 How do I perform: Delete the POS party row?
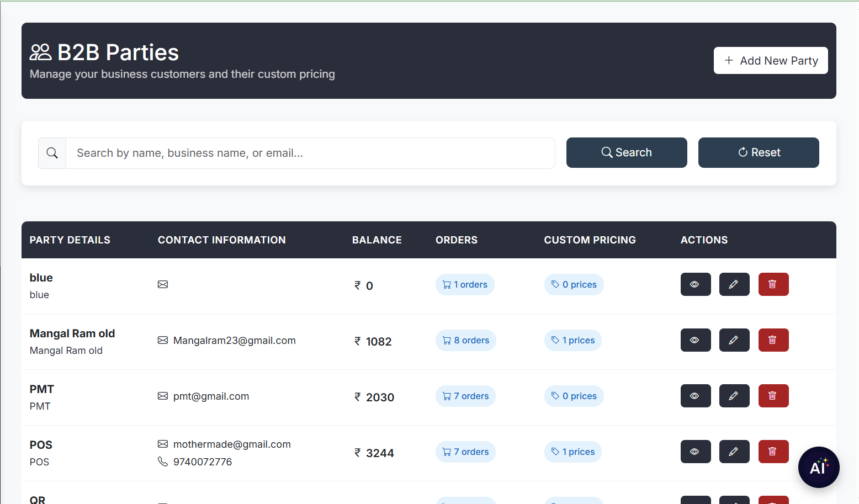tap(773, 452)
